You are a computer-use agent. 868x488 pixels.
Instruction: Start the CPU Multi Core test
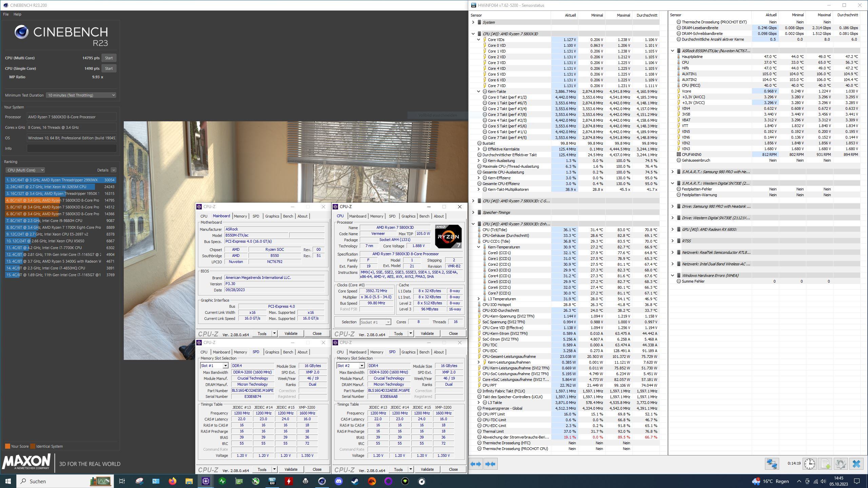tap(108, 58)
